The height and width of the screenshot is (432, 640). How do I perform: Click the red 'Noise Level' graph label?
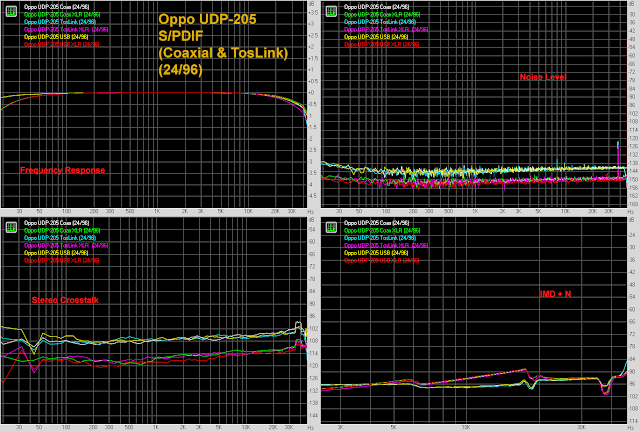point(543,77)
